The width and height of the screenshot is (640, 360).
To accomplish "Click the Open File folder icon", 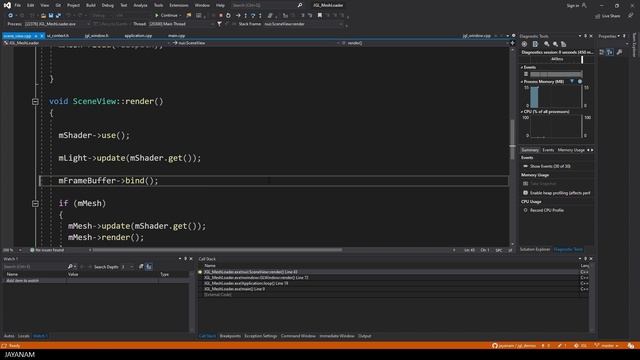I will (x=43, y=16).
